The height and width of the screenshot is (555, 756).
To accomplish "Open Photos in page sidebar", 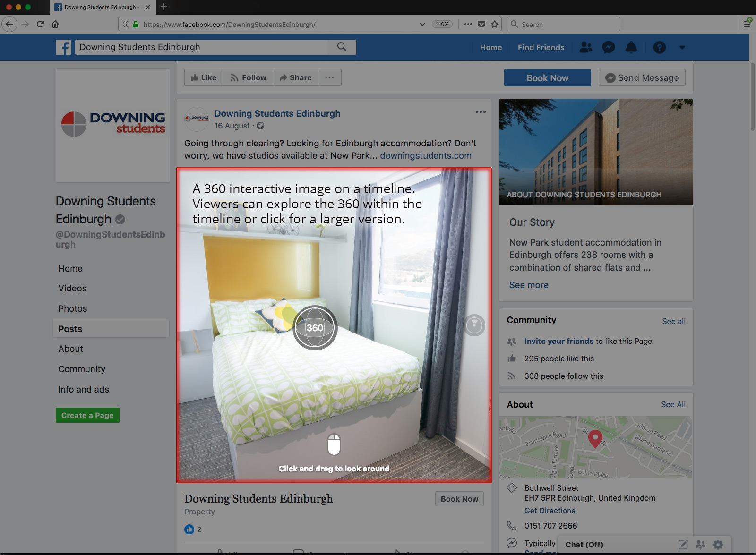I will [73, 308].
